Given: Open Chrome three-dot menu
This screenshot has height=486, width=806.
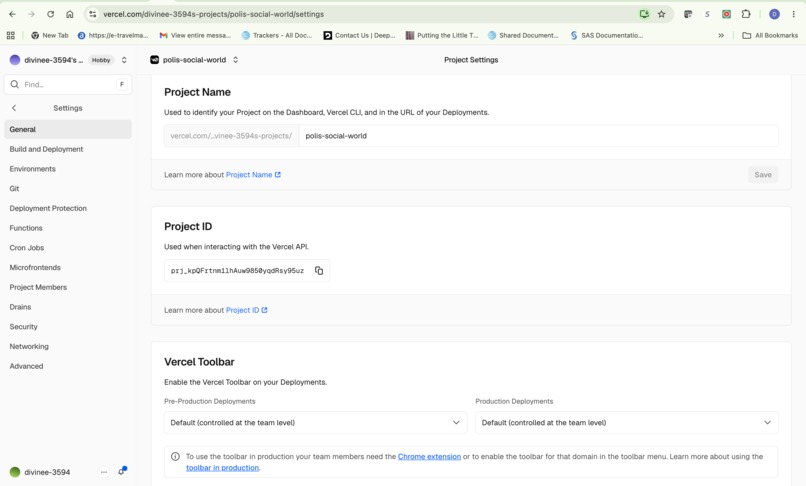Looking at the screenshot, I should click(794, 14).
